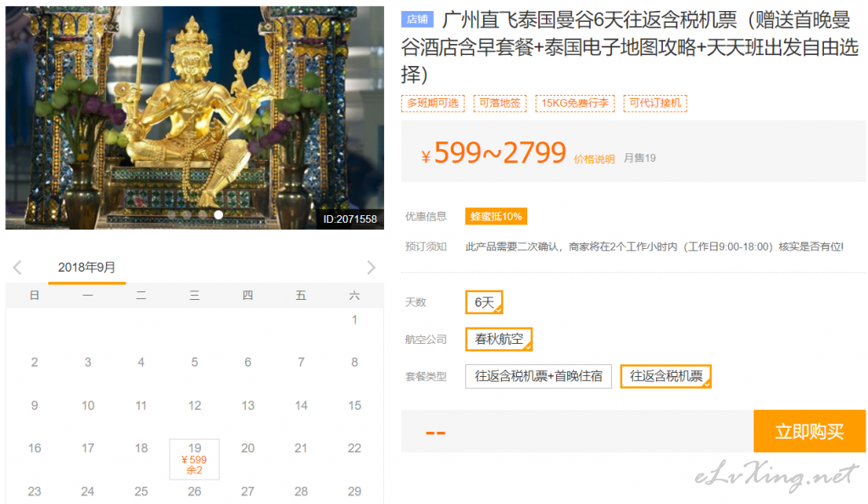The width and height of the screenshot is (868, 504).
Task: Click the 蜂蜜抵10% discount badge
Action: tap(496, 216)
